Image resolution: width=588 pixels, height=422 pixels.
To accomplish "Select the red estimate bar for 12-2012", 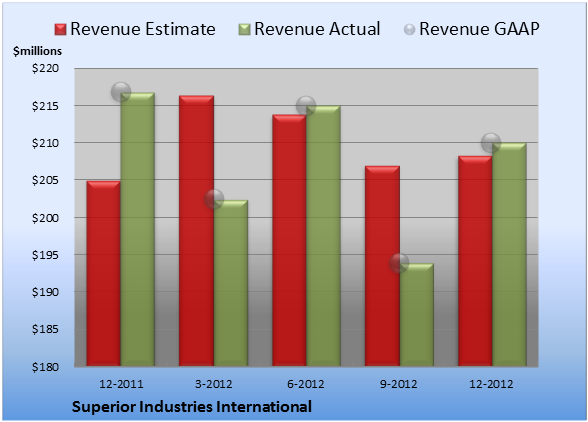I will coord(475,261).
